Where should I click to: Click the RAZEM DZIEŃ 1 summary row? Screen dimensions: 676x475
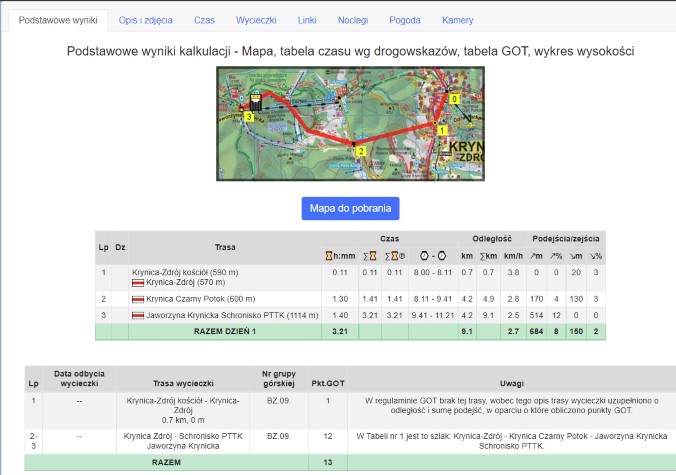(351, 332)
